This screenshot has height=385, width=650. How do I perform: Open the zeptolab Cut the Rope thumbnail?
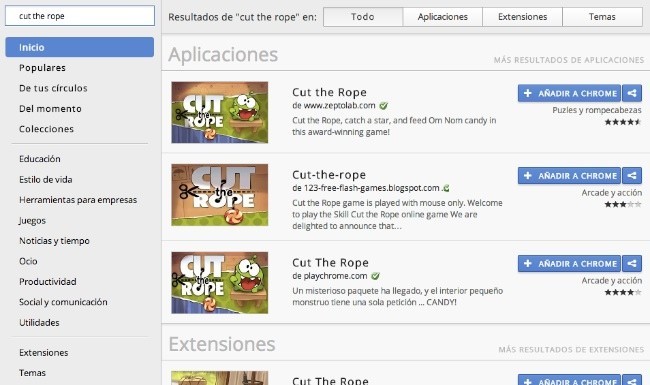(220, 112)
